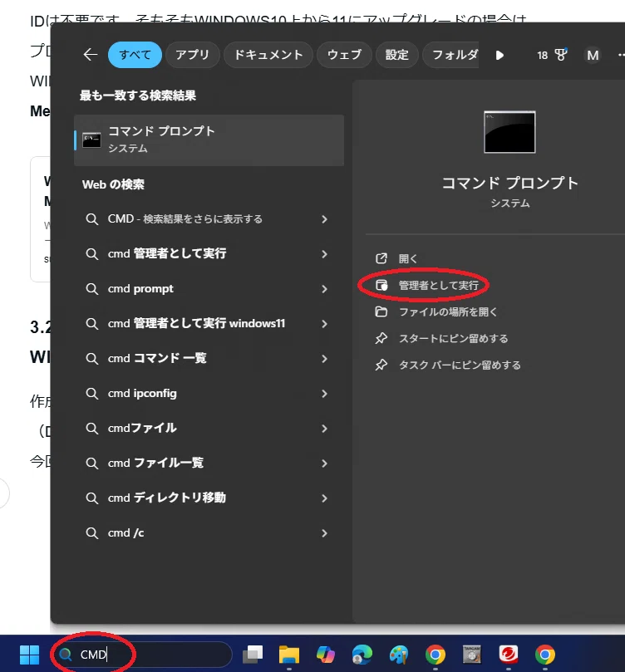Image resolution: width=625 pixels, height=672 pixels.
Task: Select web result CMD - 検索結果をさらに表示する
Action: click(209, 219)
